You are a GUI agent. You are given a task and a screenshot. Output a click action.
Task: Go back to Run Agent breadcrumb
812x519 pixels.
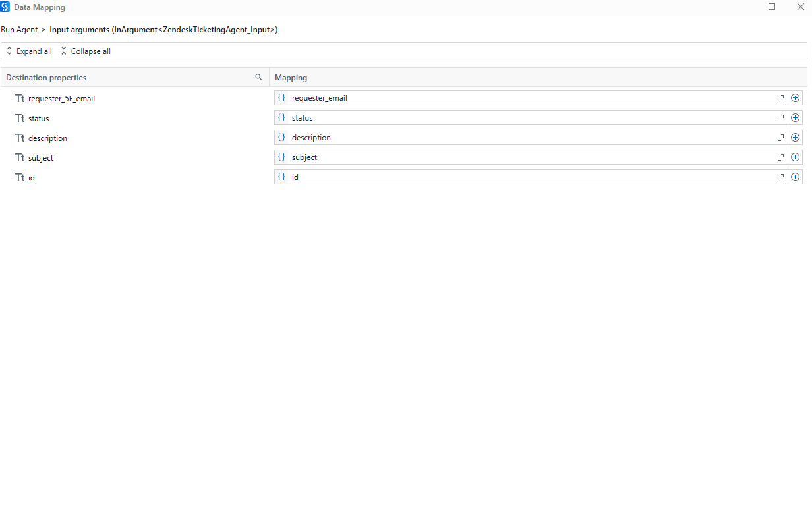click(19, 30)
